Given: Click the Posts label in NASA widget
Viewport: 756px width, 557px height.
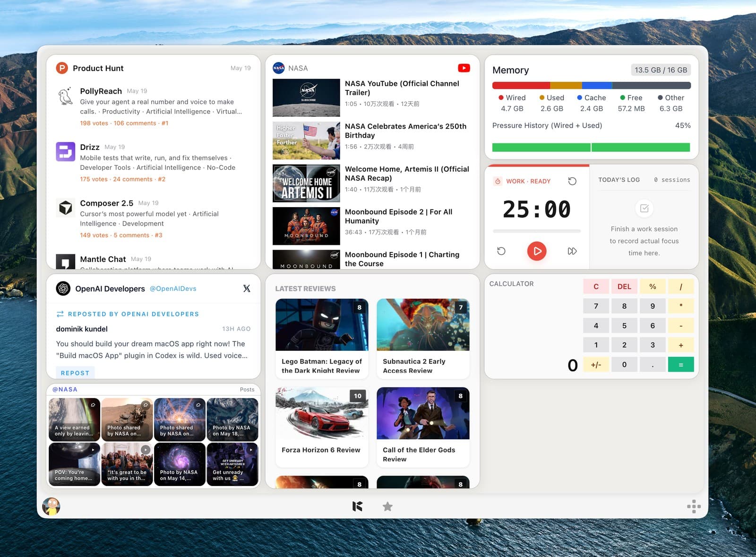Looking at the screenshot, I should (x=247, y=390).
